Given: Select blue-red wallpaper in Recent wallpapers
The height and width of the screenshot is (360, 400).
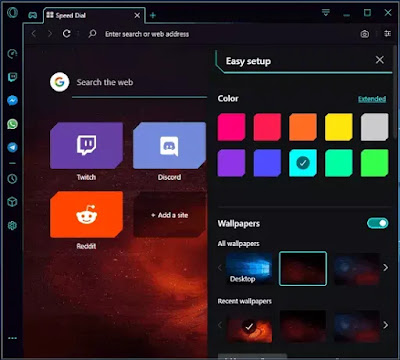Looking at the screenshot, I should coord(357,327).
